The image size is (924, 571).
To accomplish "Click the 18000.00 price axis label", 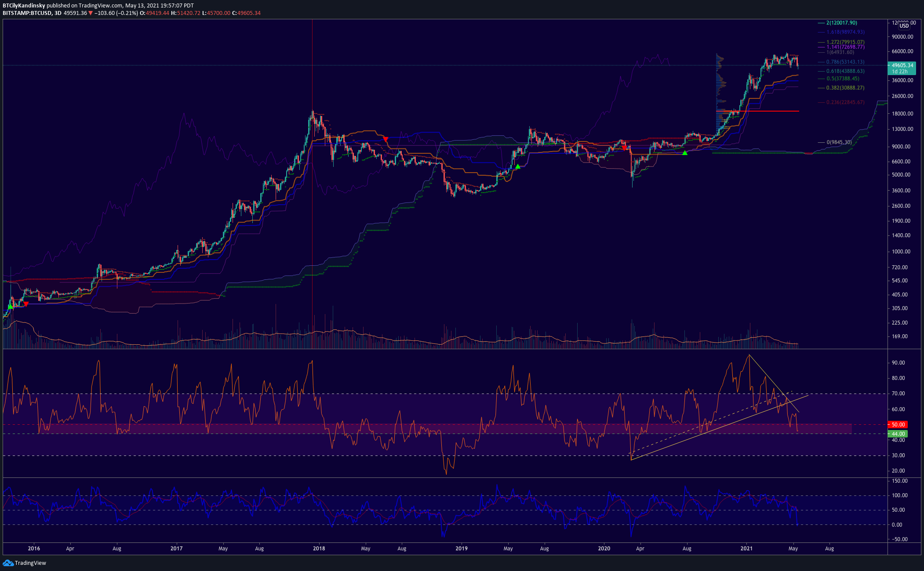I will click(x=902, y=114).
